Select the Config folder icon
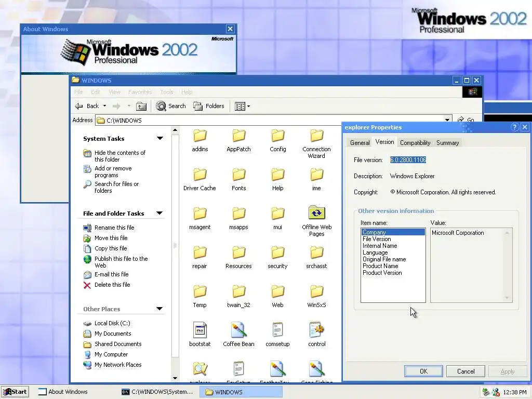The image size is (532, 399). [x=277, y=136]
